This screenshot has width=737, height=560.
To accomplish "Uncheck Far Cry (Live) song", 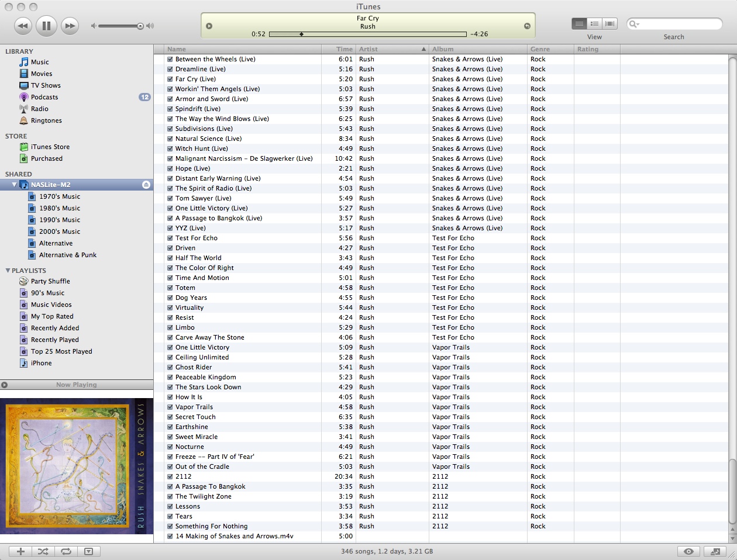I will coord(170,79).
